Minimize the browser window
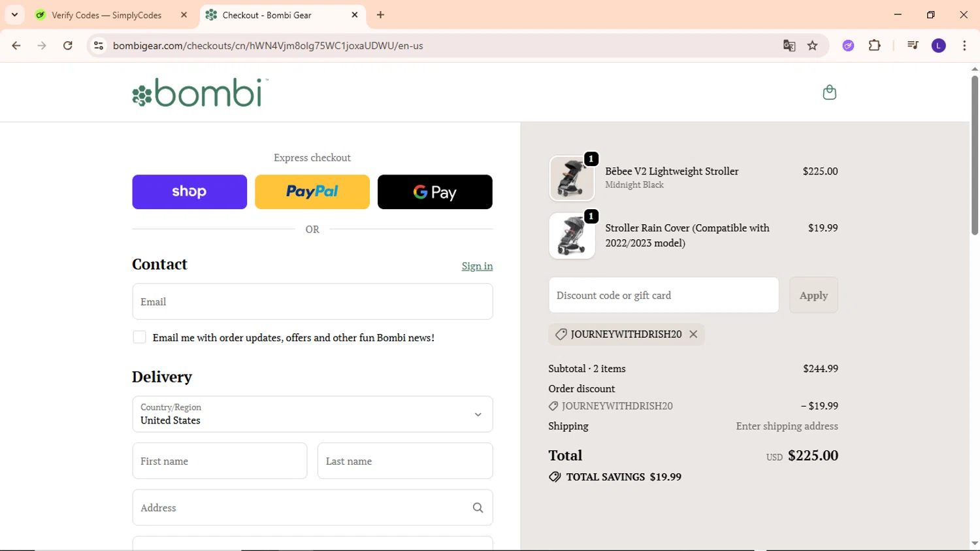 tap(898, 14)
